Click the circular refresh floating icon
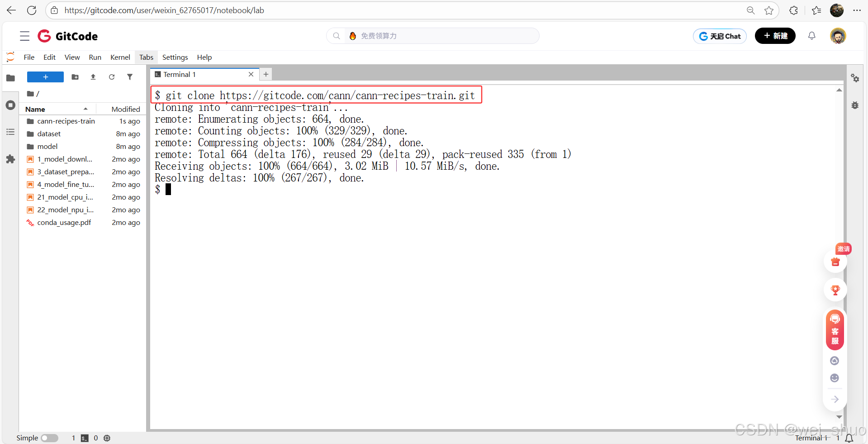Viewport: 868px width, 444px height. (x=835, y=361)
